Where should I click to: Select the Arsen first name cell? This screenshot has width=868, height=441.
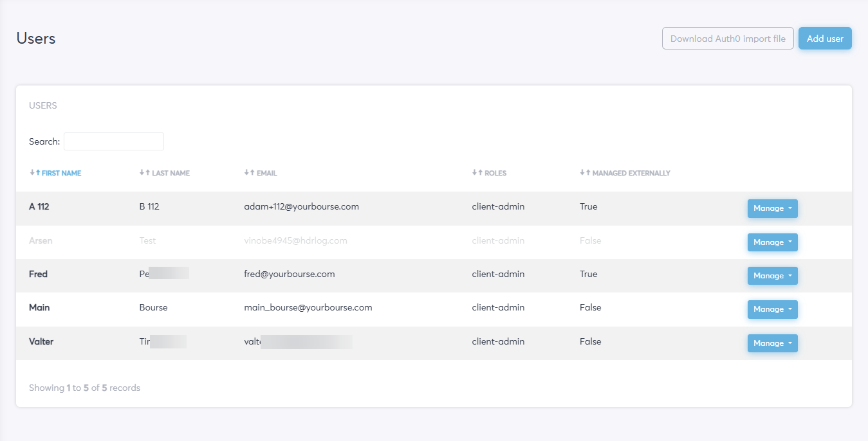point(41,241)
